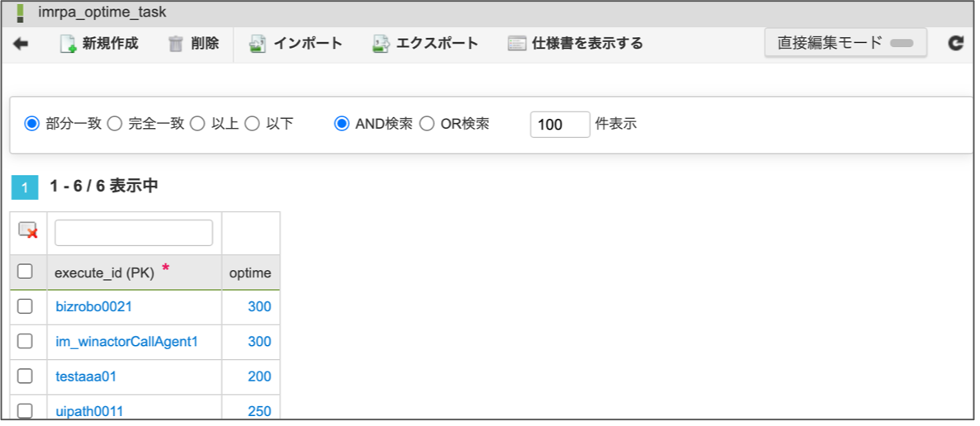This screenshot has width=980, height=426.
Task: Choose the OR検索 radio option
Action: coord(426,124)
